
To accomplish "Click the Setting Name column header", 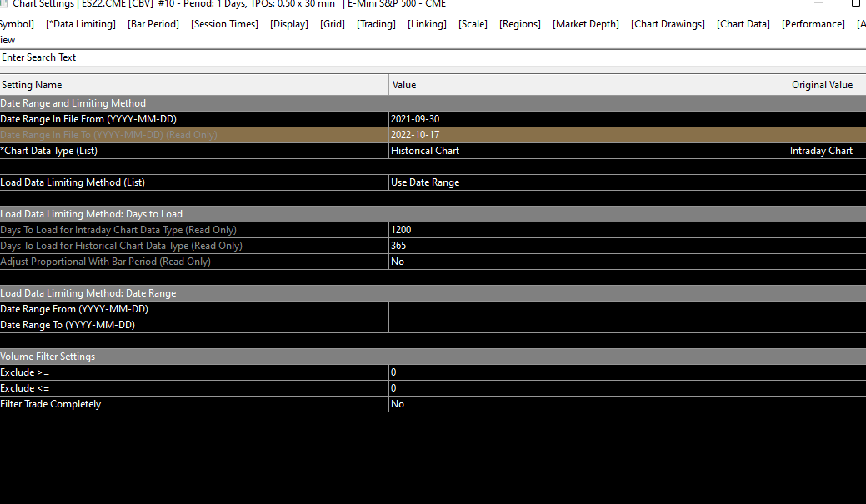I will coord(194,85).
